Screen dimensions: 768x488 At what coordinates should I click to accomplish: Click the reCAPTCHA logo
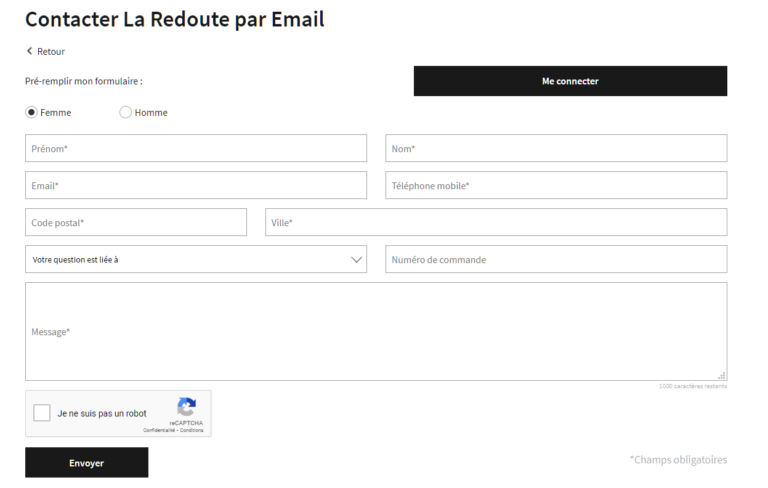pos(186,408)
